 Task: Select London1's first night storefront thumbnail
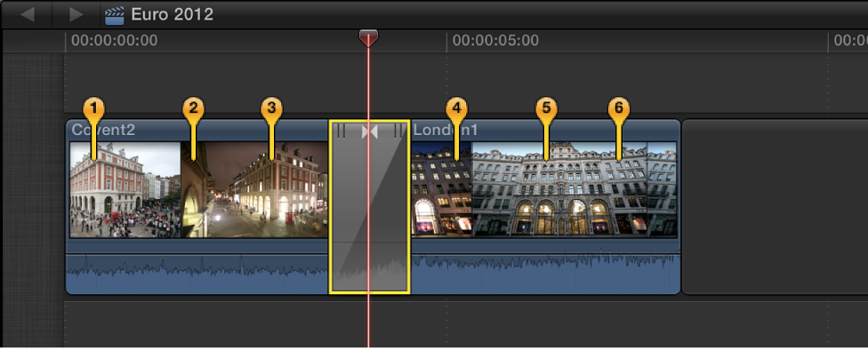tap(441, 189)
